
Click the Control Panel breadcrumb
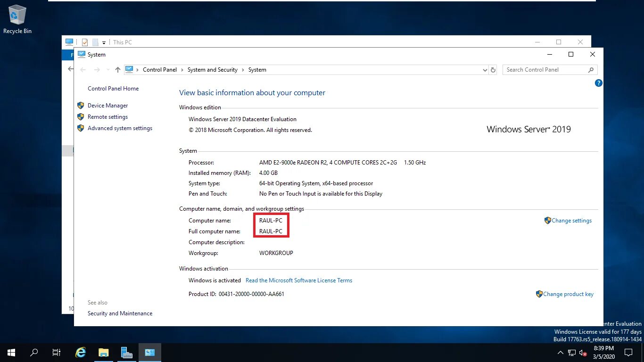point(160,70)
